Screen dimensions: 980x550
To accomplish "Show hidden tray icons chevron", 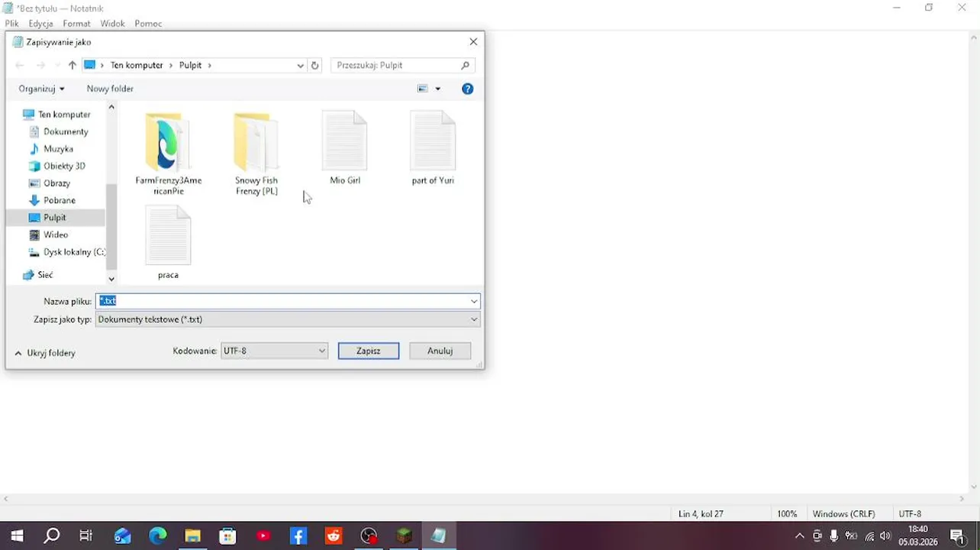I will (x=799, y=536).
